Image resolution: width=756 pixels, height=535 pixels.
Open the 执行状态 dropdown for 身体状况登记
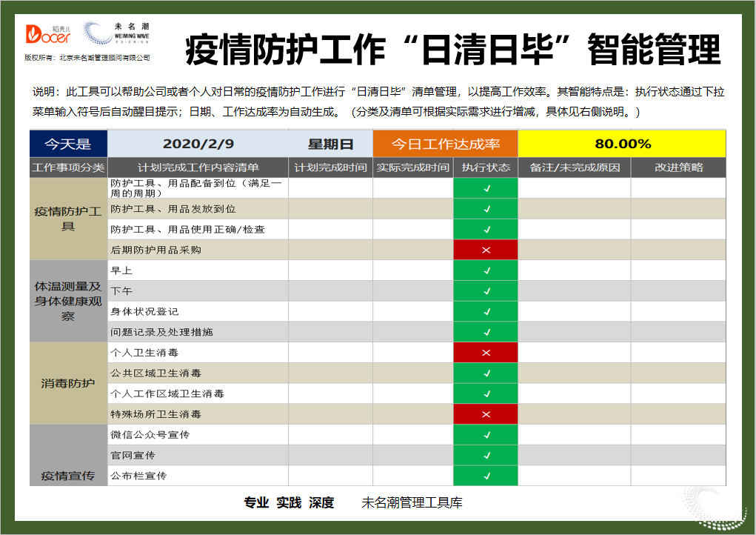(486, 312)
